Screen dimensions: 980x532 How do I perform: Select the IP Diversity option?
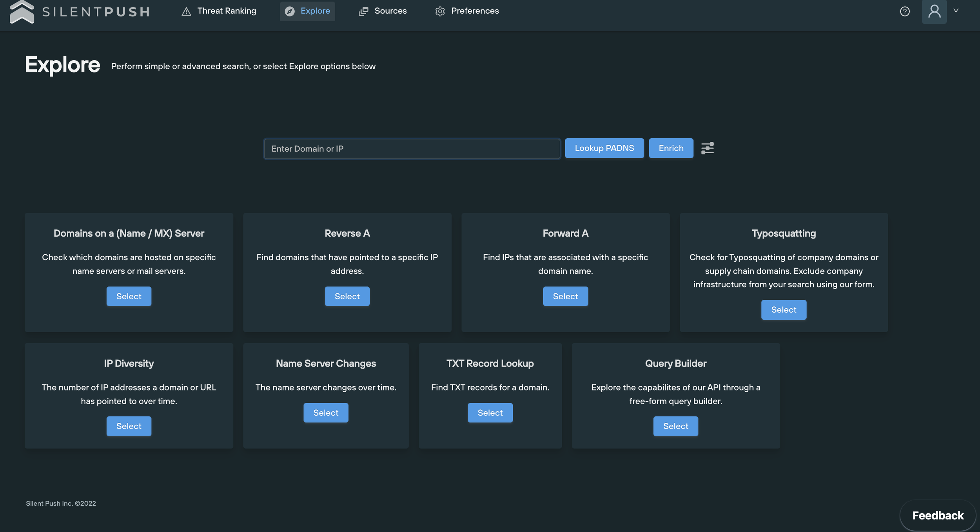(129, 426)
